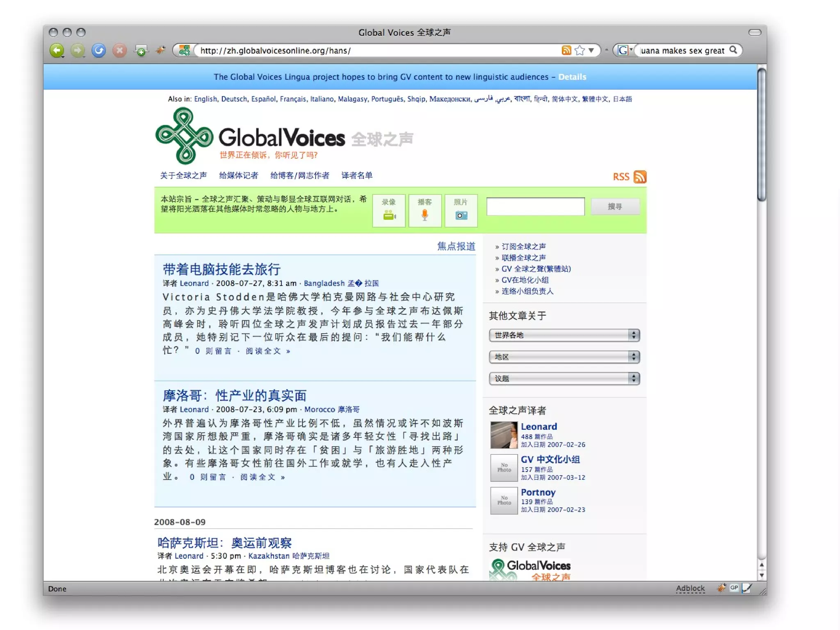Click the red Stop loading icon

pos(120,50)
